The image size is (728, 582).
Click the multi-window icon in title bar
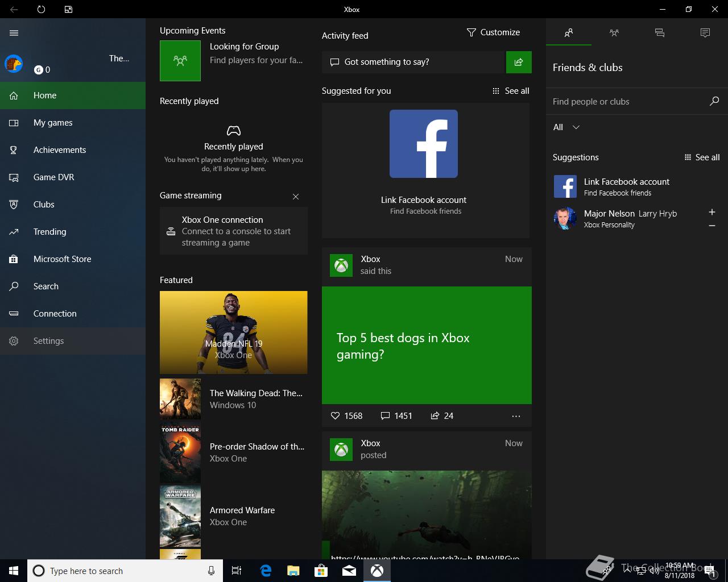click(68, 9)
